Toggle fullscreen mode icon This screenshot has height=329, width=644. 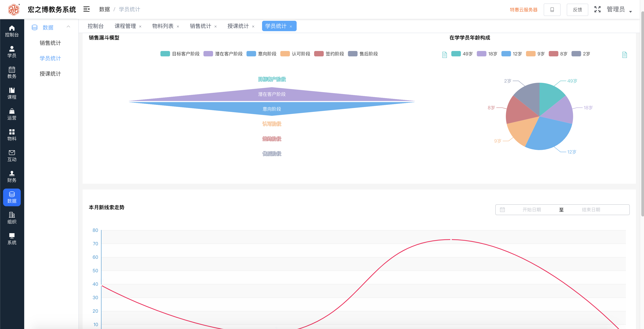[598, 9]
